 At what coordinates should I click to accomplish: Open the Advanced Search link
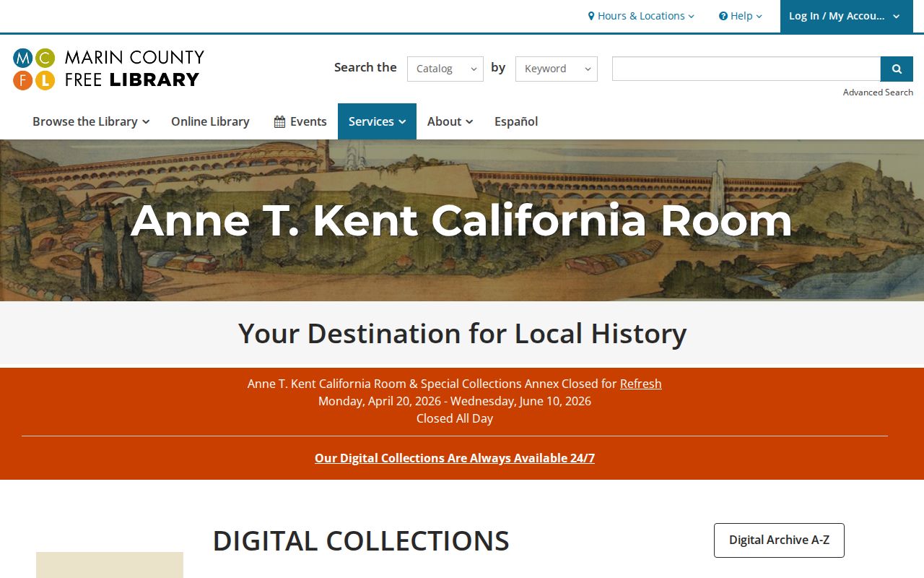click(x=878, y=92)
